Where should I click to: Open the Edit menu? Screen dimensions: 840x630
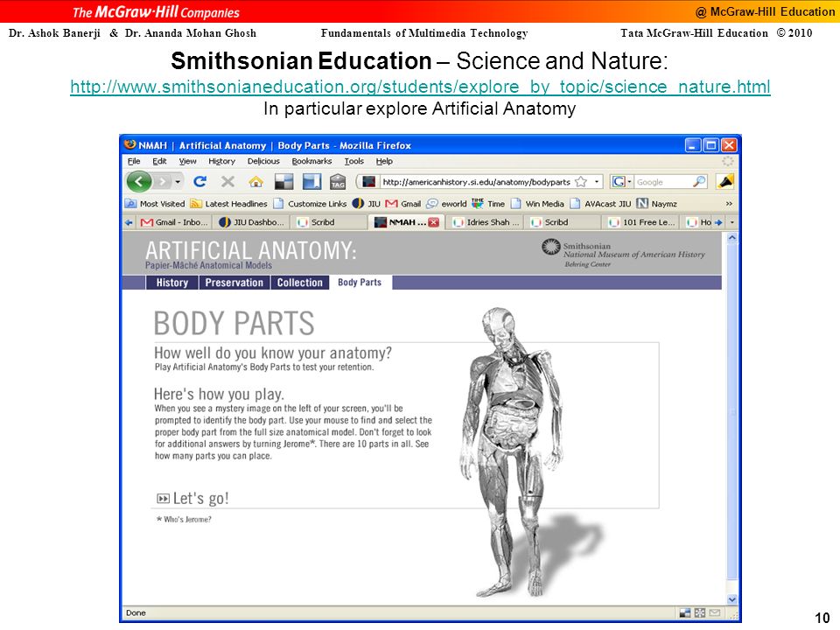(x=159, y=161)
